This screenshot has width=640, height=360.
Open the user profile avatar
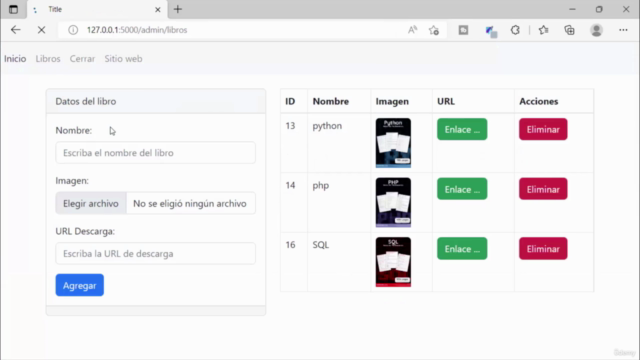[596, 30]
